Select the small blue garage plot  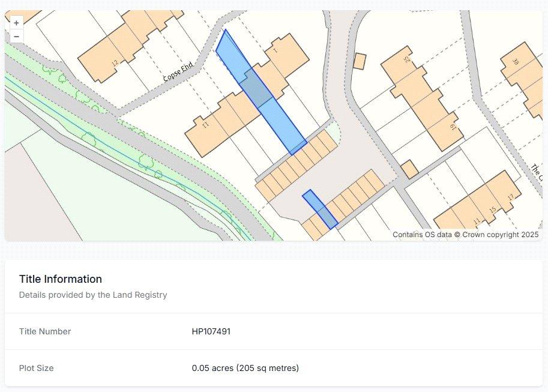tap(320, 210)
